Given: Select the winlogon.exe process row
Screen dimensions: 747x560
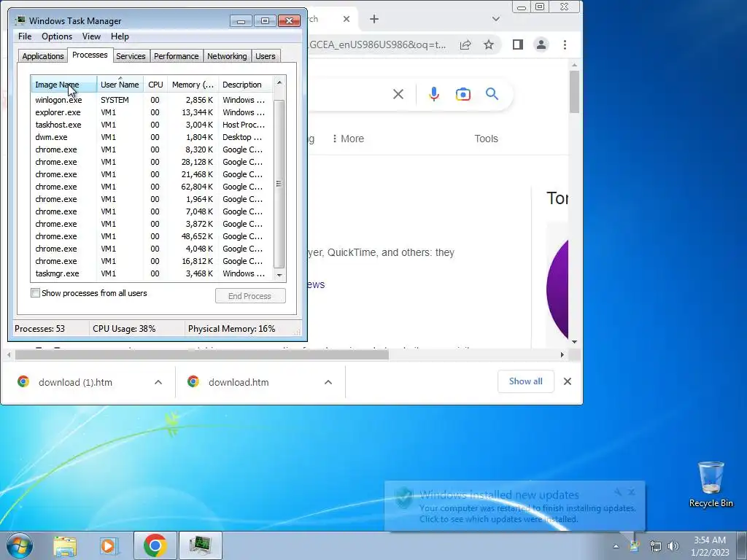Looking at the screenshot, I should pos(152,100).
